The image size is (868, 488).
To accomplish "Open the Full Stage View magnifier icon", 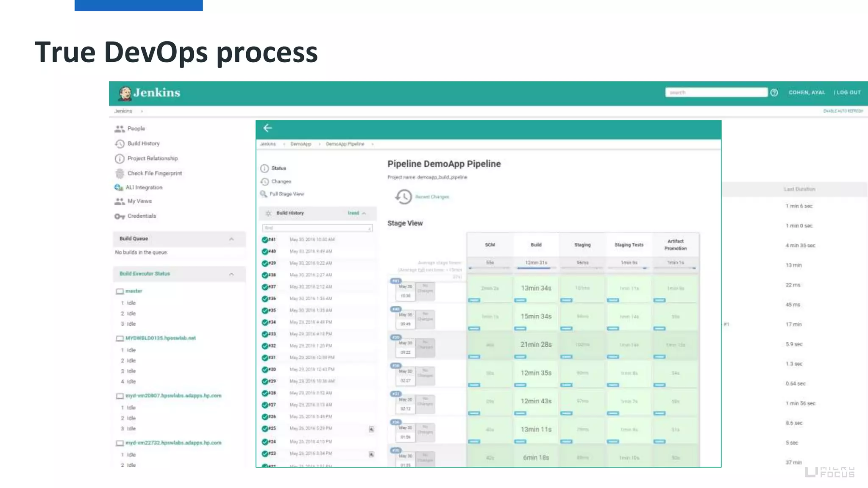I will [264, 194].
